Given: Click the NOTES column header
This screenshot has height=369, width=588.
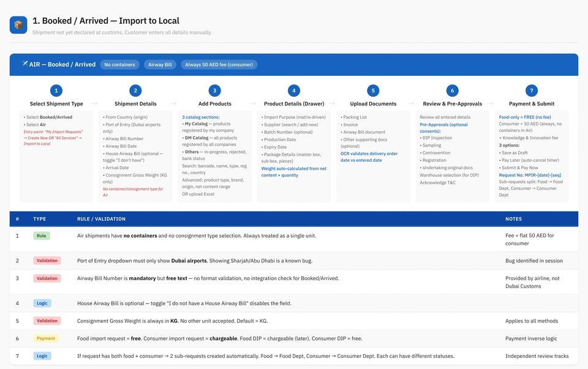Looking at the screenshot, I should [513, 219].
